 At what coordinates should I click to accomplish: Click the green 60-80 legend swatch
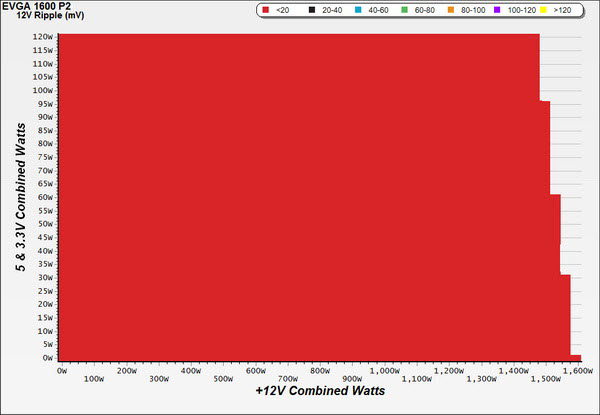tap(404, 10)
